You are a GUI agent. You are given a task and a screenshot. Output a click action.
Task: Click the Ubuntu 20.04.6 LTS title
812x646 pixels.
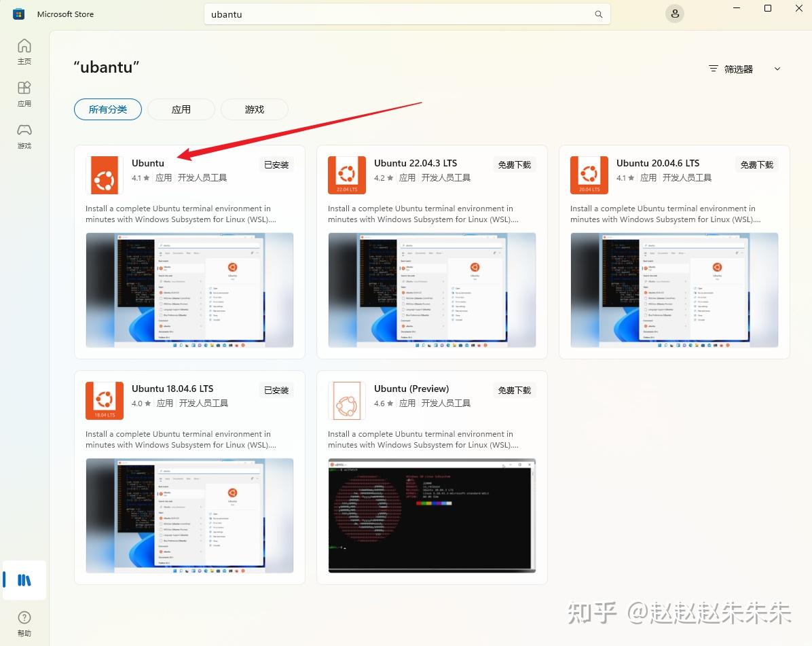(x=658, y=163)
